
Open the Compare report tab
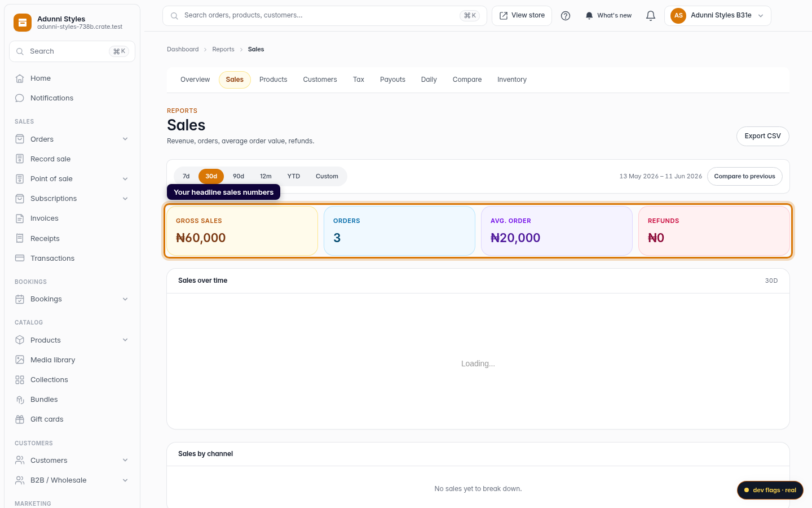(x=467, y=80)
